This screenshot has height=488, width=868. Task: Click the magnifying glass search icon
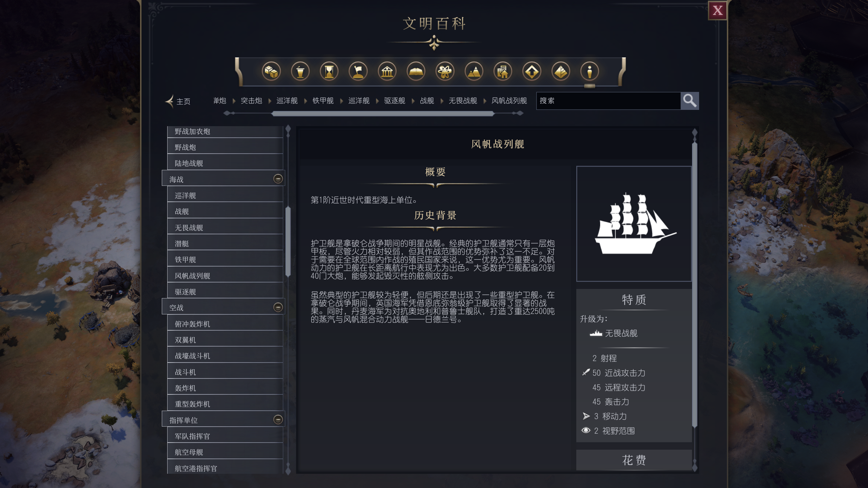[x=690, y=101]
